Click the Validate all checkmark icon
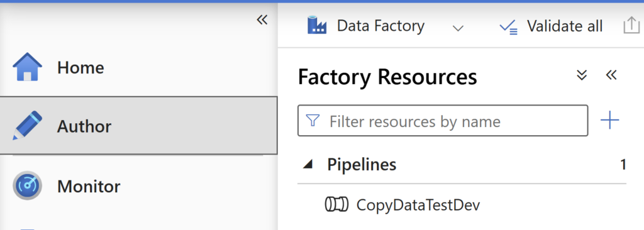This screenshot has height=230, width=644. (x=508, y=27)
